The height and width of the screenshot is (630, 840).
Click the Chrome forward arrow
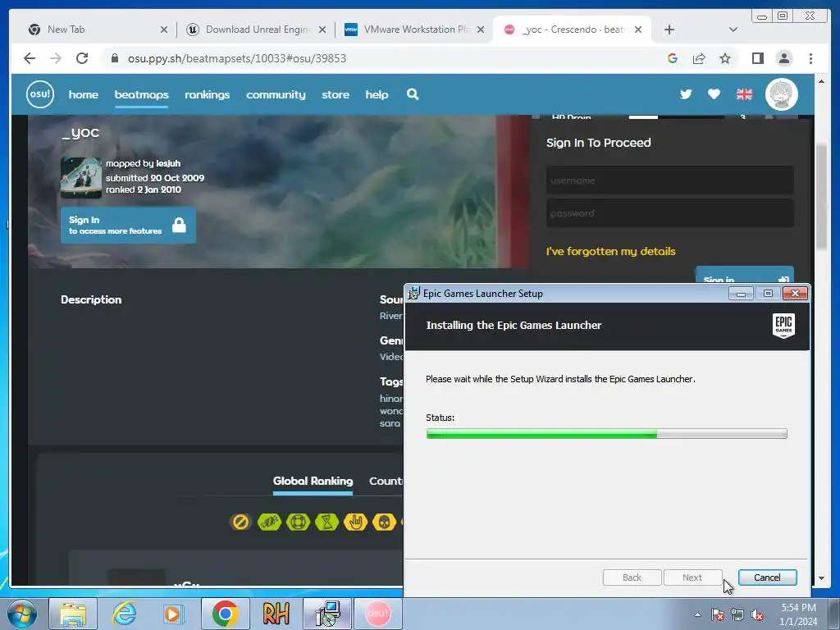click(56, 58)
